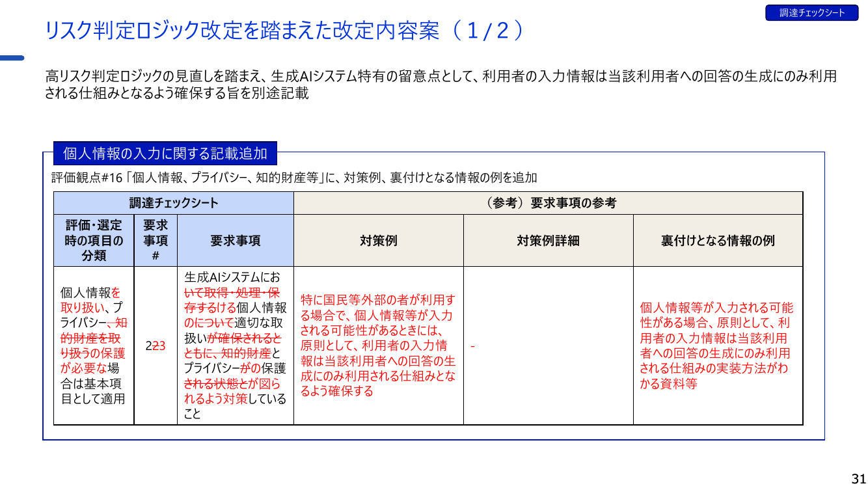The height and width of the screenshot is (488, 868).
Task: Click the dash in the 対策例詳細 cell
Action: [472, 346]
